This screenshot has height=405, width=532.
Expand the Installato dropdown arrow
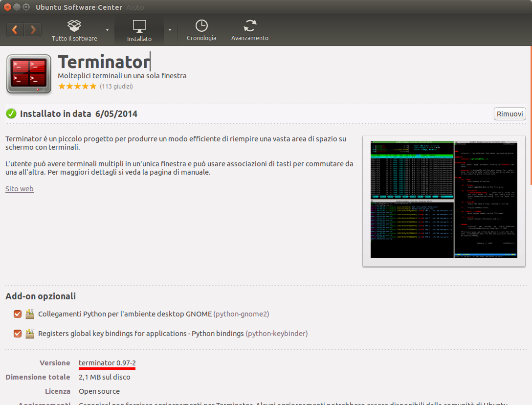(170, 30)
